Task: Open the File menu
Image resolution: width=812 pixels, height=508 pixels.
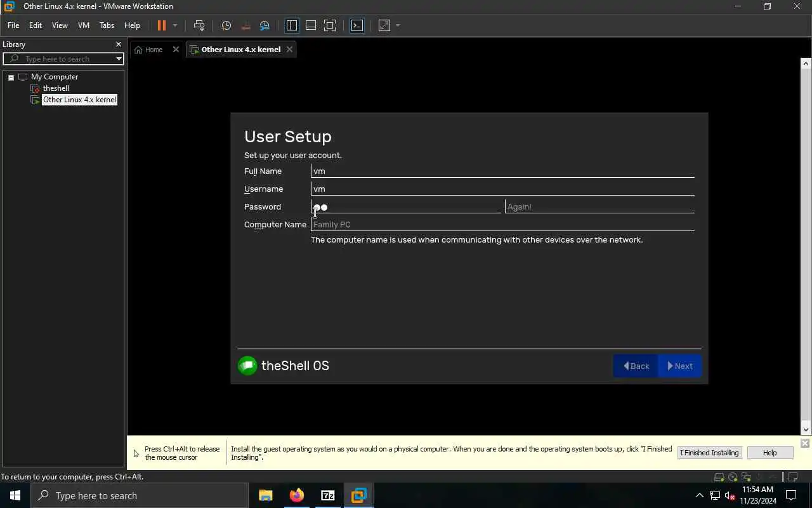Action: point(13,25)
